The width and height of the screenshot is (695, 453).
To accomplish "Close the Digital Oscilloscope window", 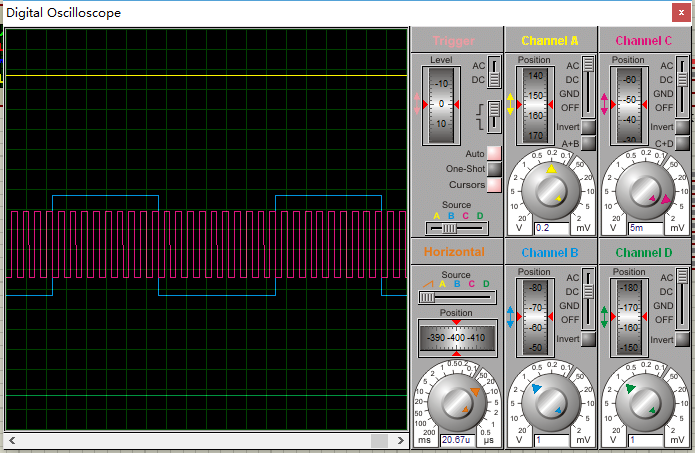I will click(681, 12).
